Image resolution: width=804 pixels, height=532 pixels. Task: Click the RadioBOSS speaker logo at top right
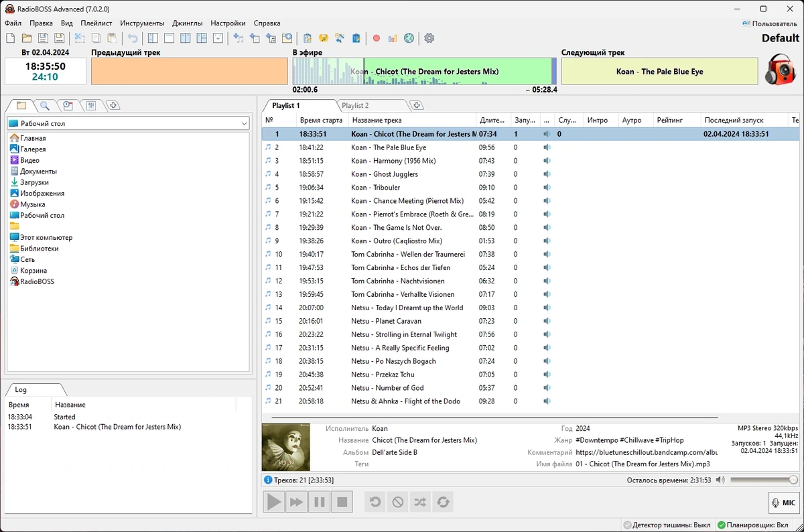point(781,69)
